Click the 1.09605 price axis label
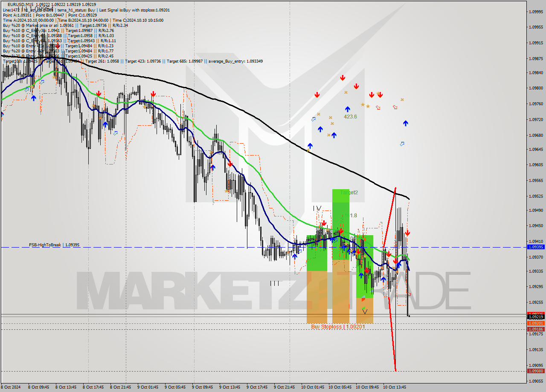The width and height of the screenshot is (546, 392). pyautogui.click(x=536, y=165)
